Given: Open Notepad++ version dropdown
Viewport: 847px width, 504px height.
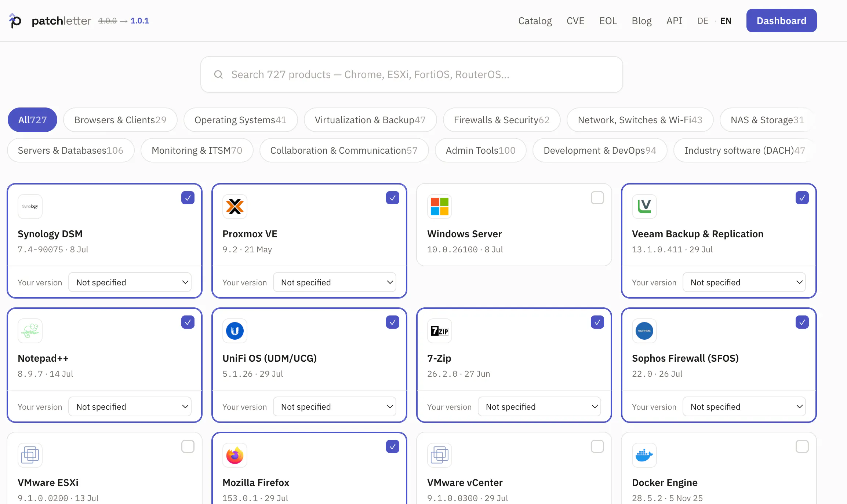Looking at the screenshot, I should click(130, 406).
